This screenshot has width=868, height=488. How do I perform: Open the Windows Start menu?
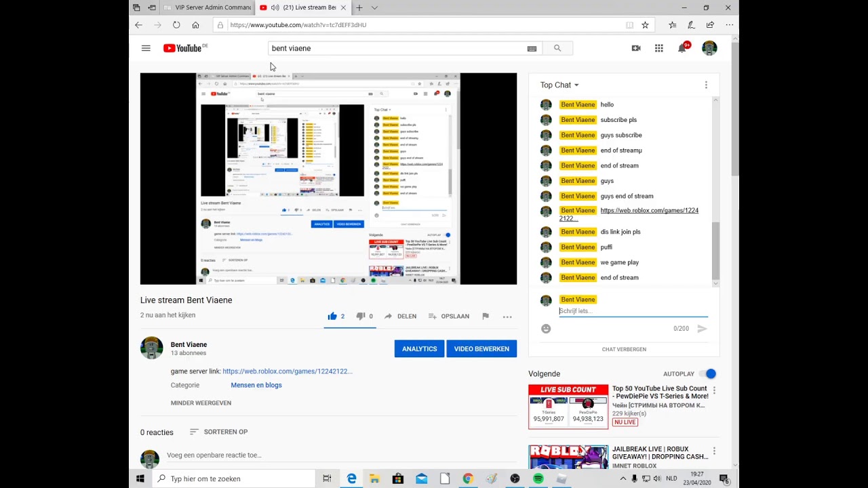tap(140, 479)
